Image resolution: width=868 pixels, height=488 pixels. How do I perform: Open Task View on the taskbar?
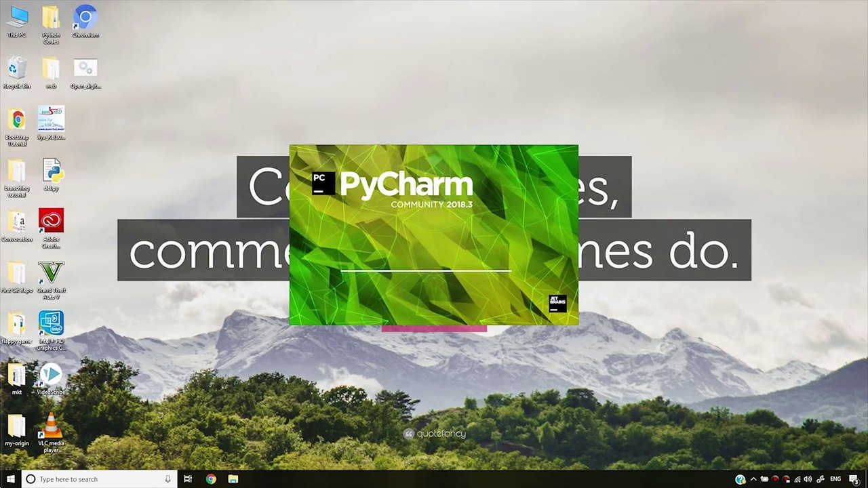(189, 479)
